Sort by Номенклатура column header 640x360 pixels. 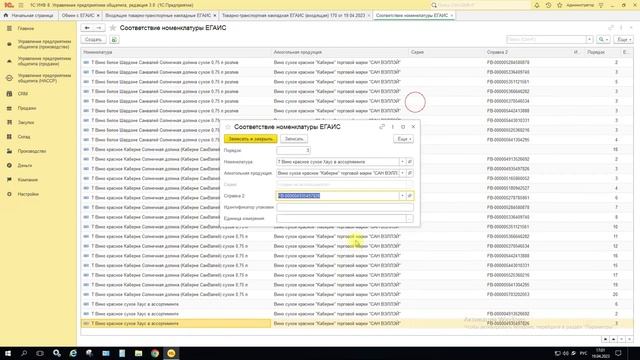[x=176, y=52]
